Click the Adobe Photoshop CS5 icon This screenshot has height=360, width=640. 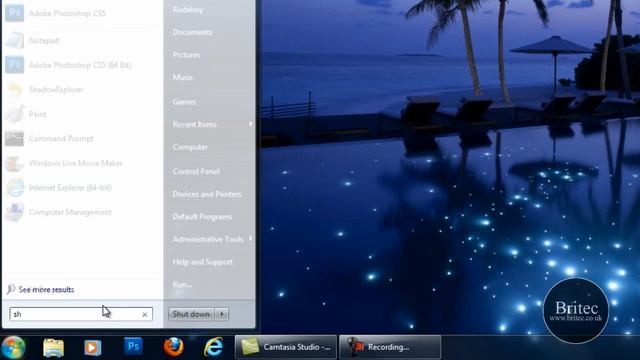(14, 13)
